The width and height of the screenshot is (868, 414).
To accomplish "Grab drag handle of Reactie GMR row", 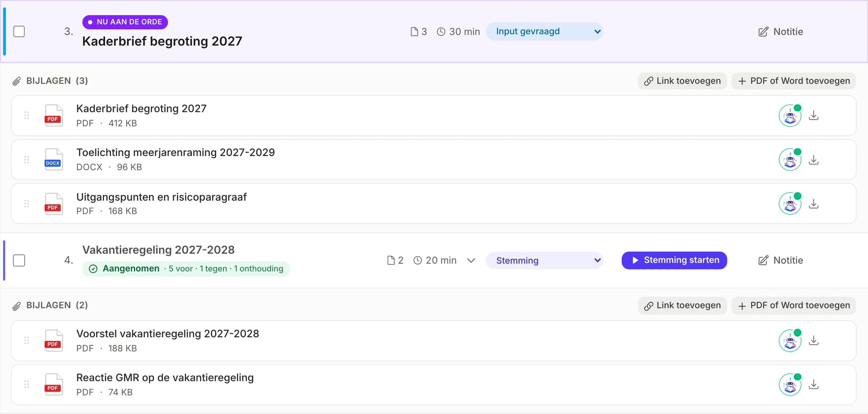I will pos(27,384).
